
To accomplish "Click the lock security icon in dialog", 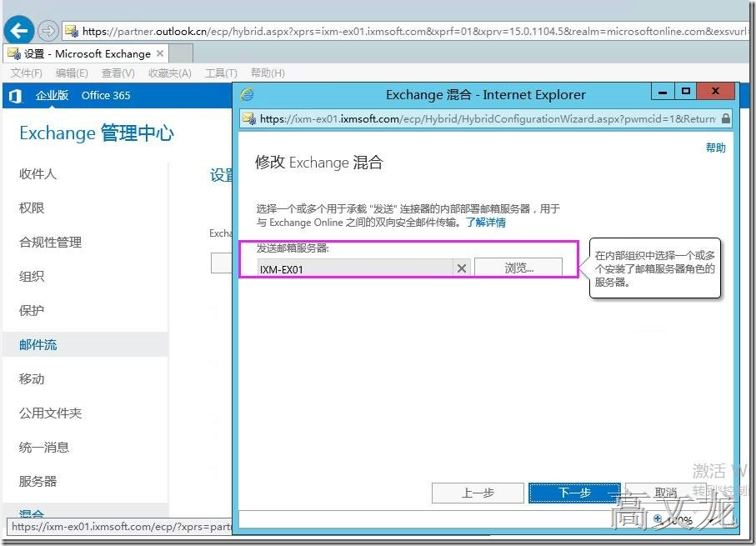I will 726,118.
